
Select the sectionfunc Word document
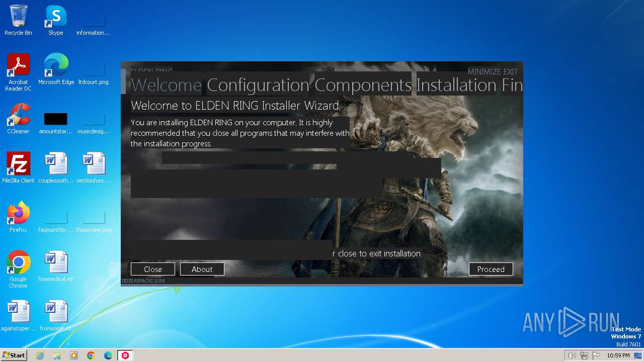click(x=94, y=168)
